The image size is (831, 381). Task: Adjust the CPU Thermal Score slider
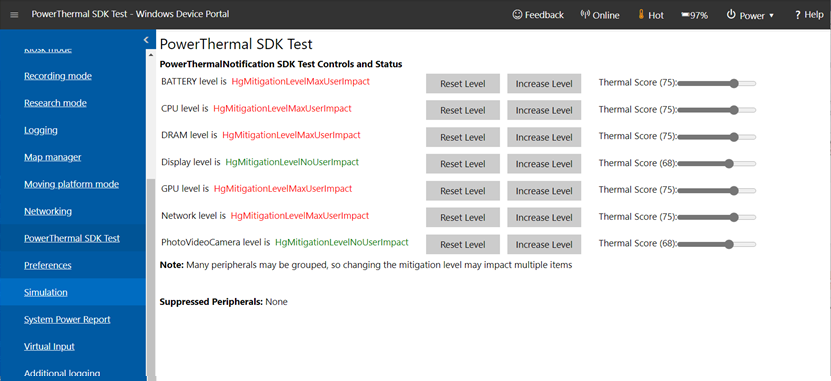[717, 110]
